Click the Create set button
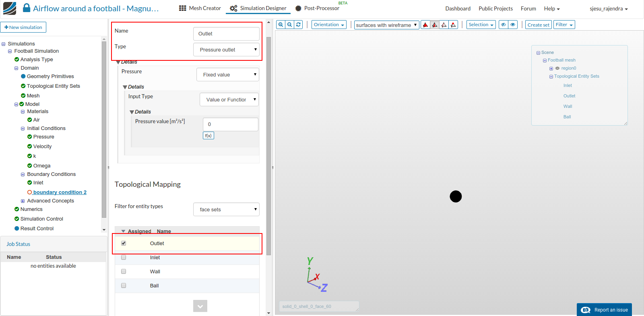 (539, 25)
